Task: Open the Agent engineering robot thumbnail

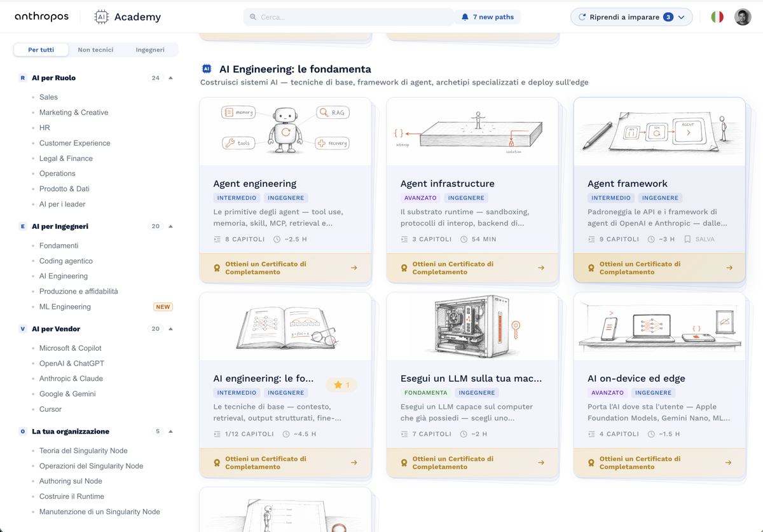Action: pos(285,132)
